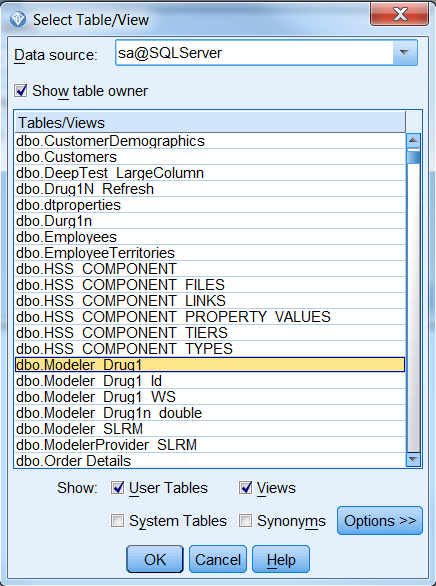Click the Tables/Views column header

[210, 123]
